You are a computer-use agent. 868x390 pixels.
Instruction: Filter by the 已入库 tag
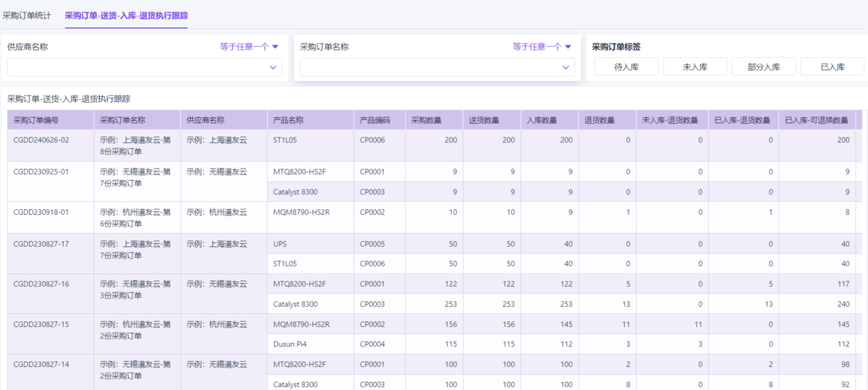tap(832, 67)
